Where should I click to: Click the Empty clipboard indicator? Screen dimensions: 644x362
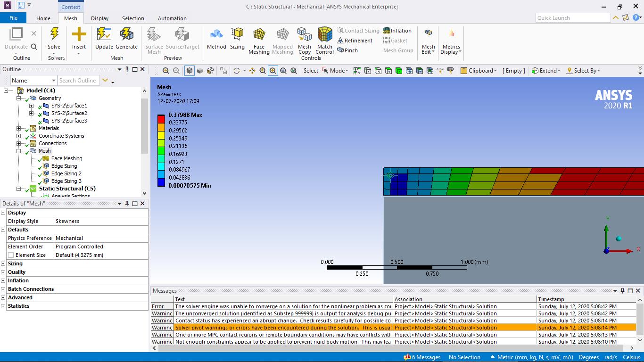[513, 71]
